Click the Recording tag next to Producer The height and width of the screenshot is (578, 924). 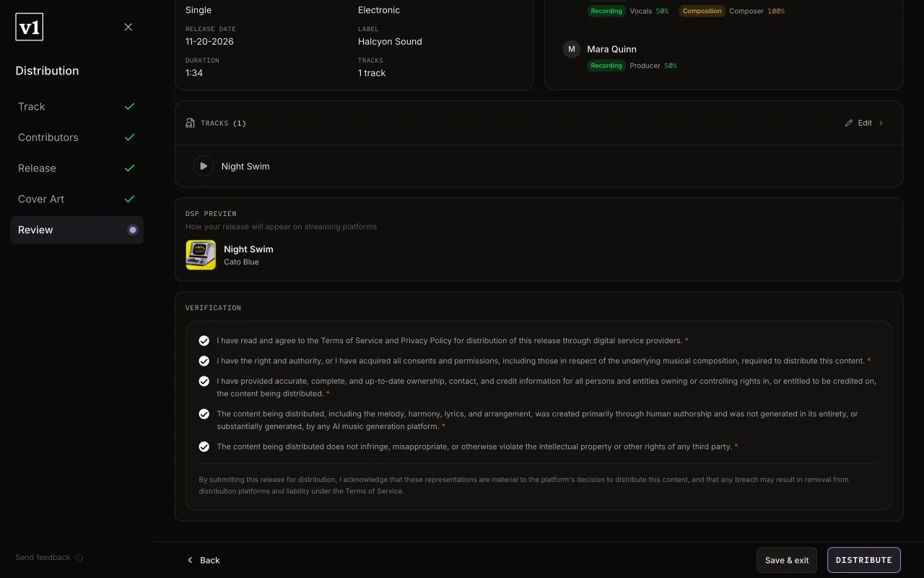(606, 66)
